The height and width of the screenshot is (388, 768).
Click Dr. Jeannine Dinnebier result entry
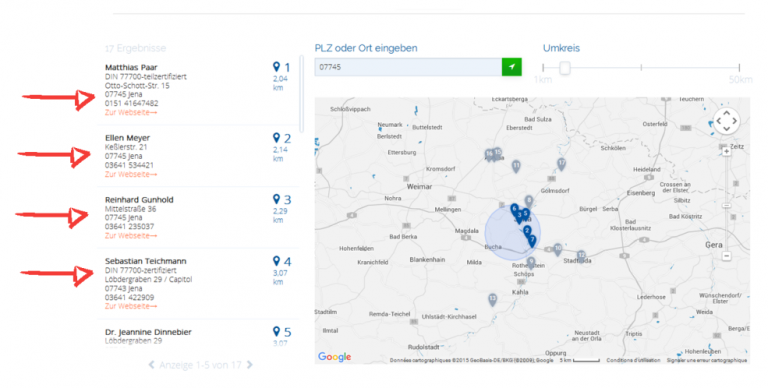click(x=198, y=336)
